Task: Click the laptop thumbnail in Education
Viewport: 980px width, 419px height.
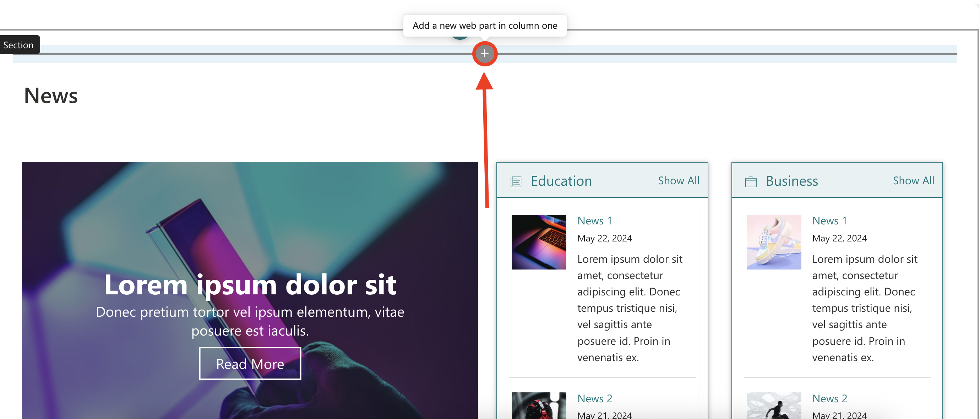Action: tap(538, 242)
